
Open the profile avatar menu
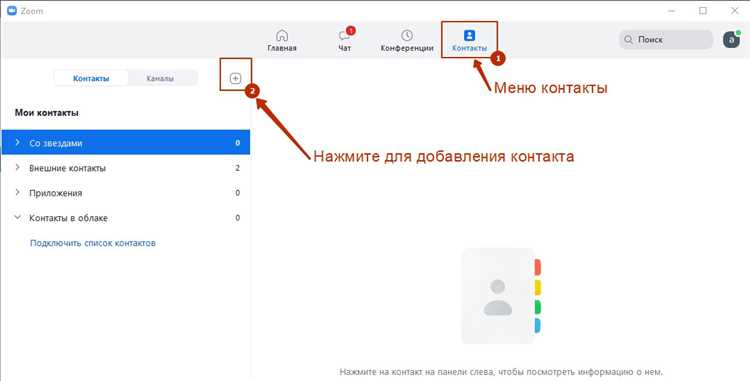[x=731, y=40]
